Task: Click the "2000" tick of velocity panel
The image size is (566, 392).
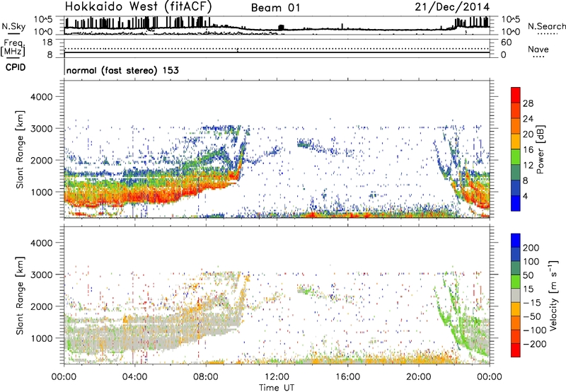Action: [41, 306]
